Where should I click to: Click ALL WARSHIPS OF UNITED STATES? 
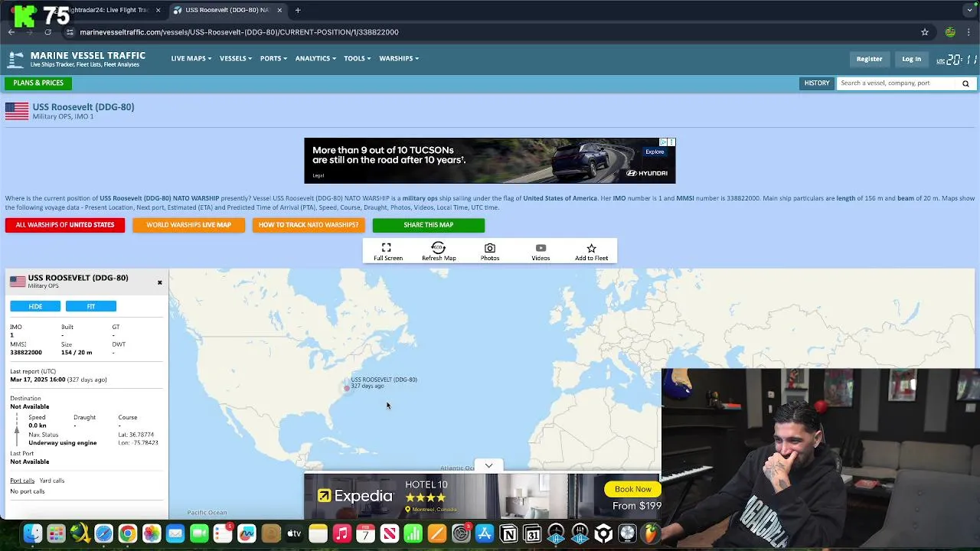(65, 225)
